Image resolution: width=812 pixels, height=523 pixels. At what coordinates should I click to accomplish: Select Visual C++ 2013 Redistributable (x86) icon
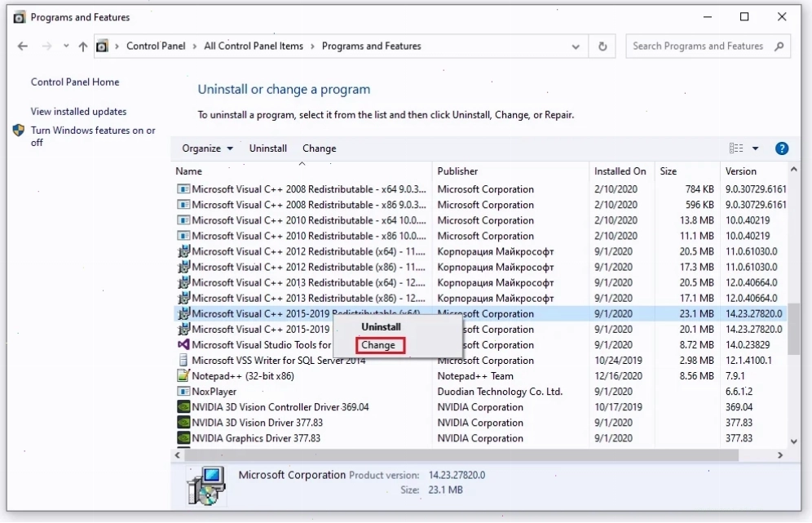coord(183,298)
